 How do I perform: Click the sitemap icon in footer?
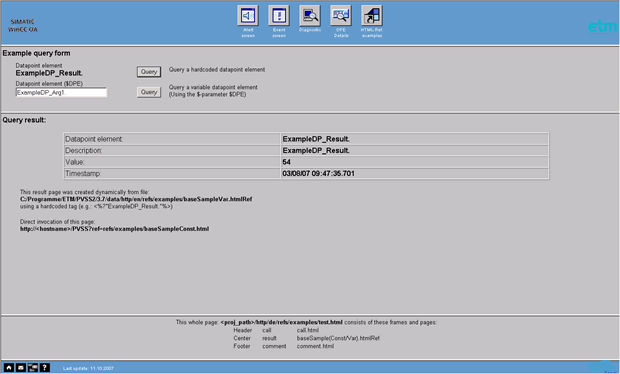click(x=33, y=368)
